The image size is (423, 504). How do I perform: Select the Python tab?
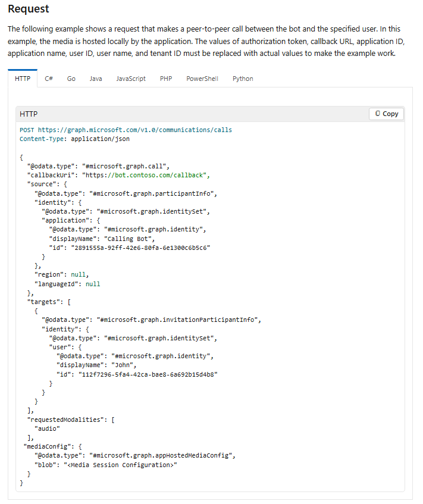(243, 79)
